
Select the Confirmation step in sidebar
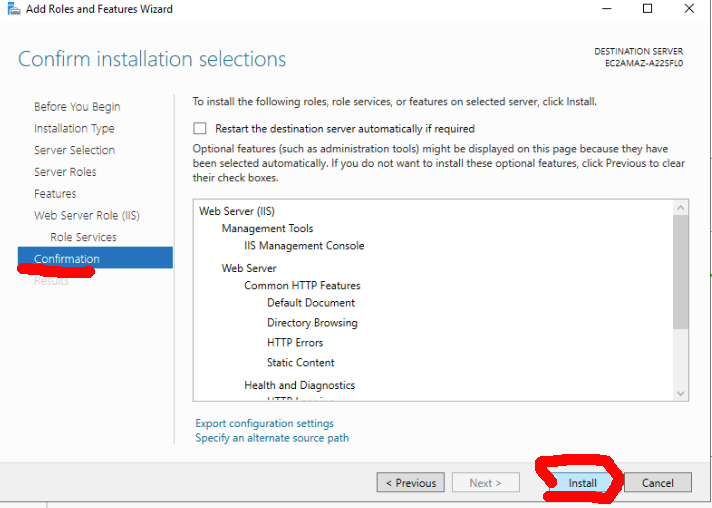67,259
